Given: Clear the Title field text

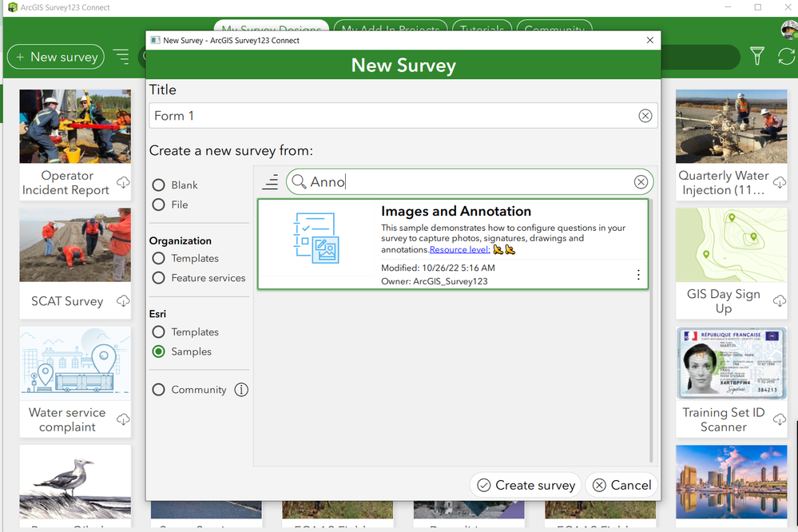Looking at the screenshot, I should click(645, 116).
